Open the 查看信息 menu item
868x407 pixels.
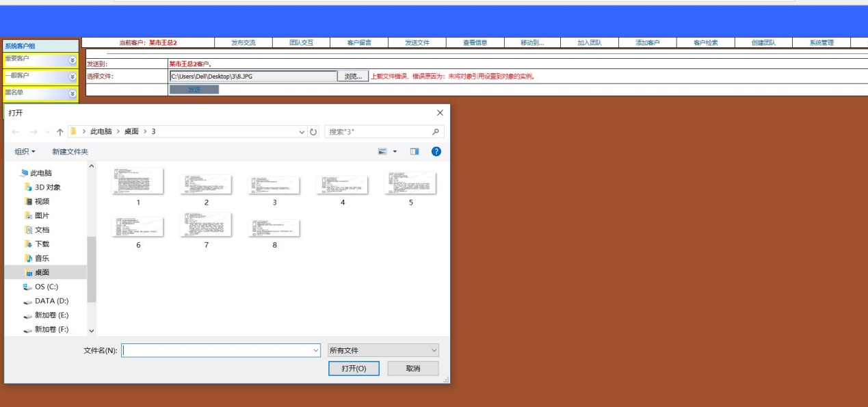point(475,42)
